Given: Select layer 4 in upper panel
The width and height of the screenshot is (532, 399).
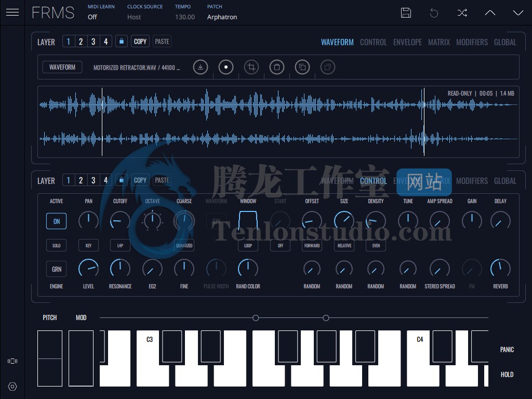Looking at the screenshot, I should [x=106, y=42].
